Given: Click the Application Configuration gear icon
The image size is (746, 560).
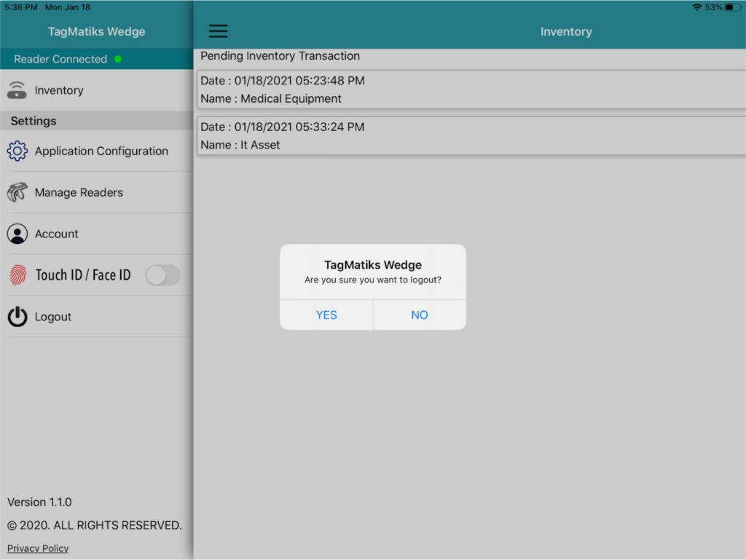Looking at the screenshot, I should pos(17,151).
